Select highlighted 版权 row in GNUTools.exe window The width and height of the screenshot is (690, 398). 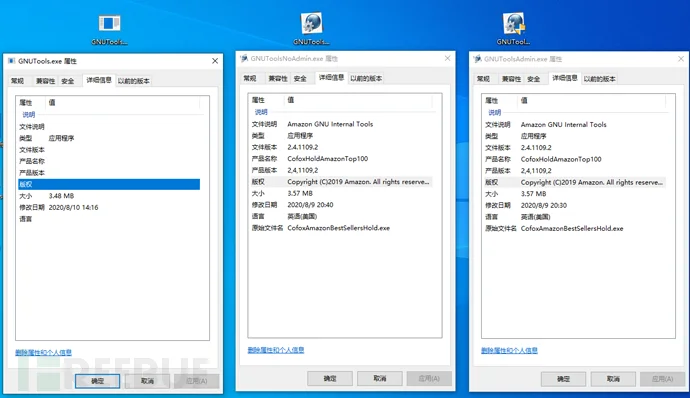point(109,184)
